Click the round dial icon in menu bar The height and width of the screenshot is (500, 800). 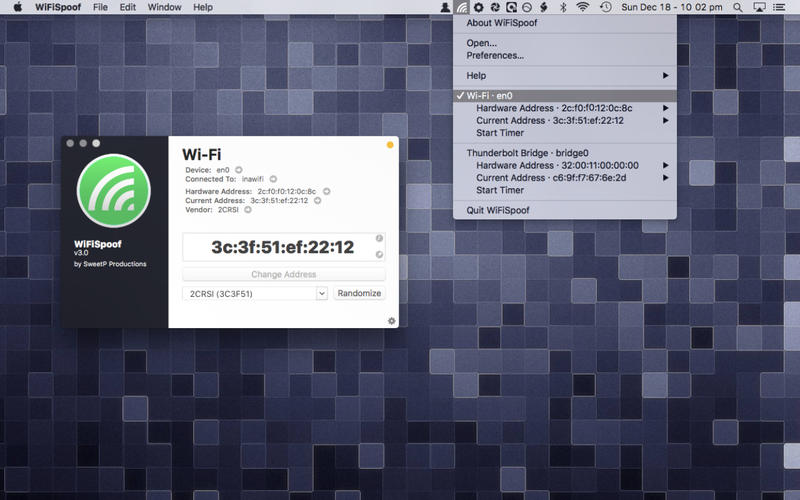point(527,7)
